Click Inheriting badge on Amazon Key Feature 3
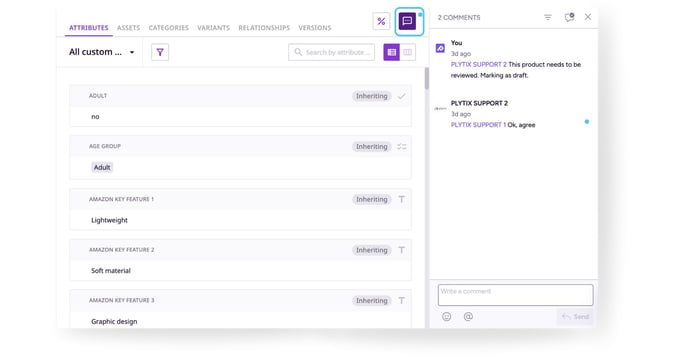This screenshot has height=364, width=688. (372, 300)
